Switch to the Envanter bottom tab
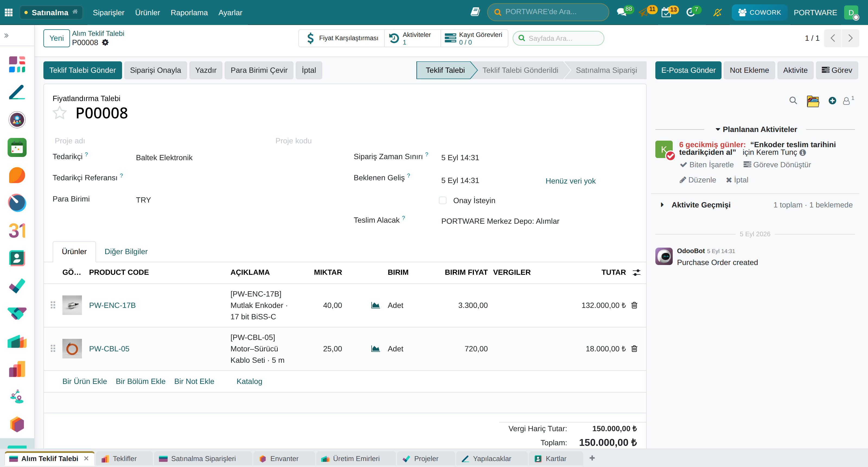Screen dimensions: 868x467 [x=284, y=459]
